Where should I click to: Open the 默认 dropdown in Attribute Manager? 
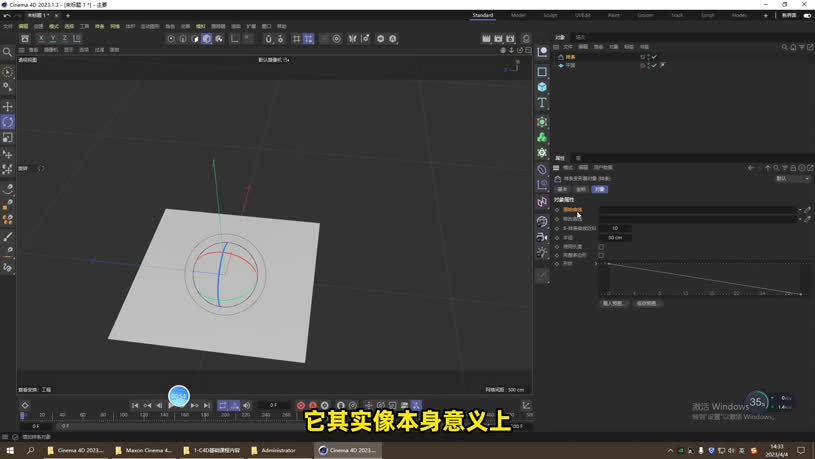coord(792,179)
